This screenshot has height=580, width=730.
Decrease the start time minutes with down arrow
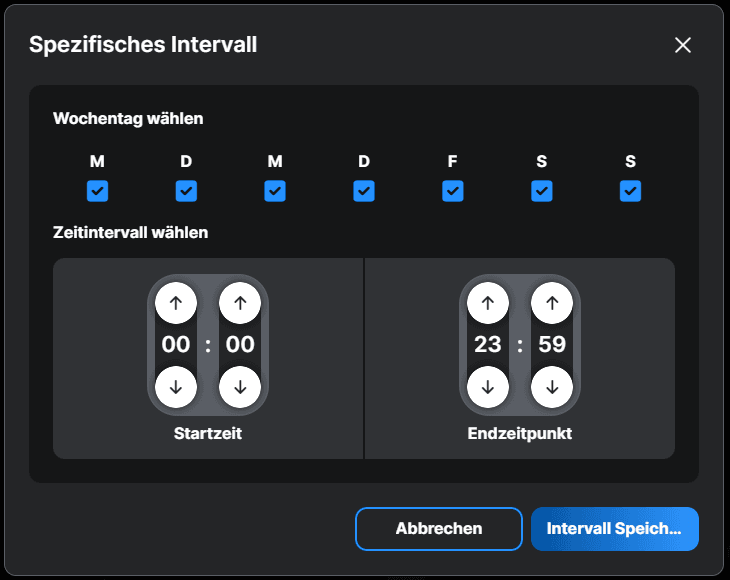(x=240, y=387)
